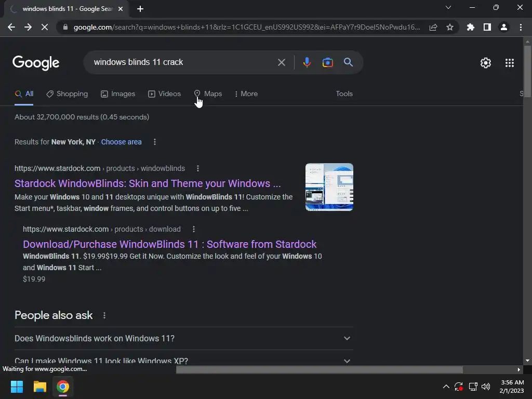Stop loading the page

coord(45,27)
